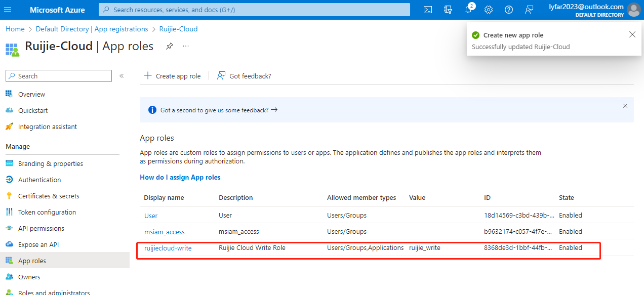This screenshot has width=644, height=295.
Task: Click the top bar Feedback icon
Action: tap(529, 10)
